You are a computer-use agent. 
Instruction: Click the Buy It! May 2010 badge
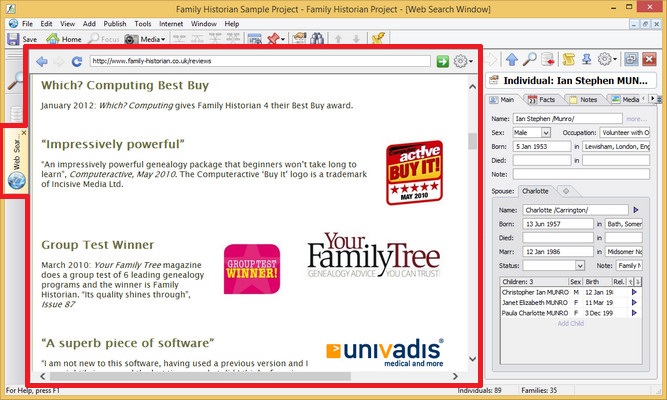coord(415,172)
